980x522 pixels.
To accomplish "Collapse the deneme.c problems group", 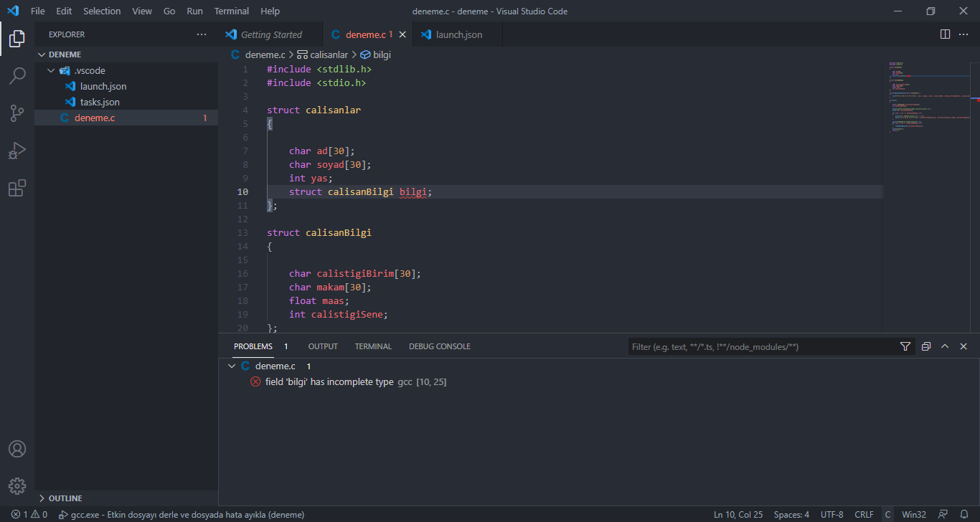I will coord(231,366).
